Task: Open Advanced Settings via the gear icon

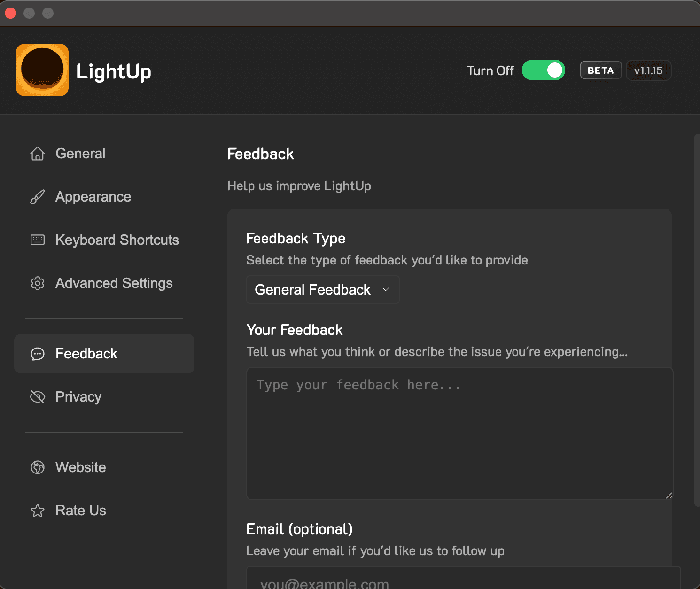Action: [x=37, y=283]
